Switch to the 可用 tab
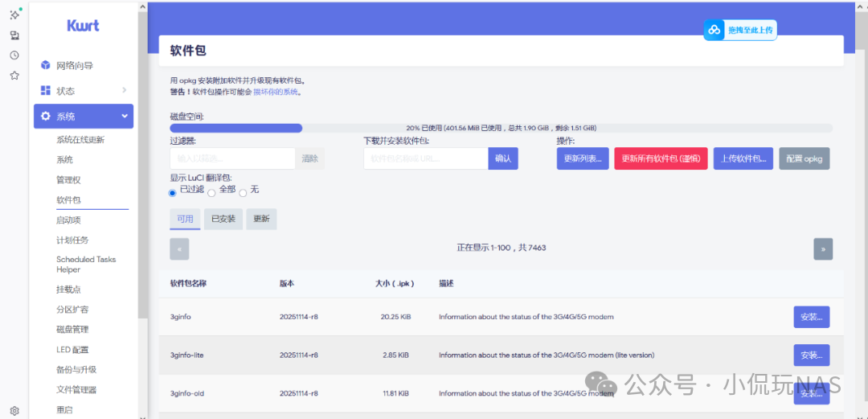The height and width of the screenshot is (419, 868). [185, 219]
